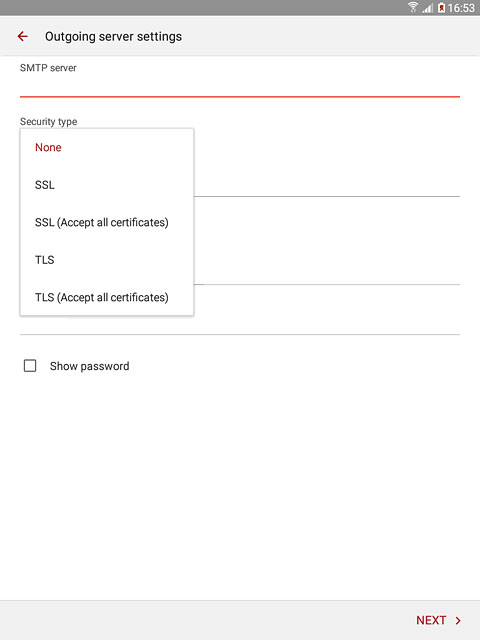Tap the field right of the SSL option
480x640 pixels.
click(327, 184)
